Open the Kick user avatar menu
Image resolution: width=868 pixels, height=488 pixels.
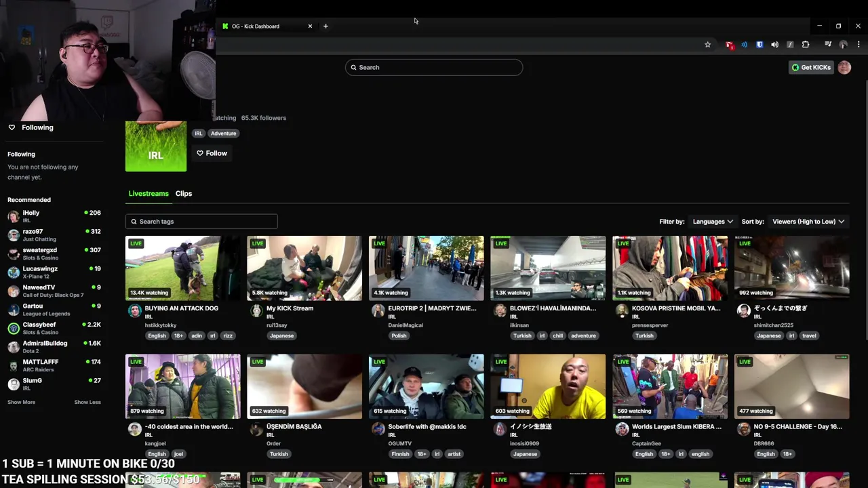[x=844, y=67]
